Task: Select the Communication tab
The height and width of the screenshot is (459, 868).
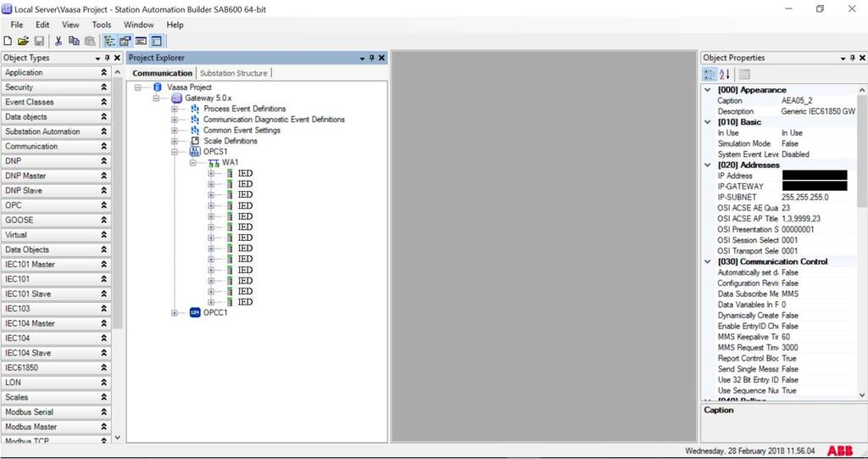Action: click(162, 73)
